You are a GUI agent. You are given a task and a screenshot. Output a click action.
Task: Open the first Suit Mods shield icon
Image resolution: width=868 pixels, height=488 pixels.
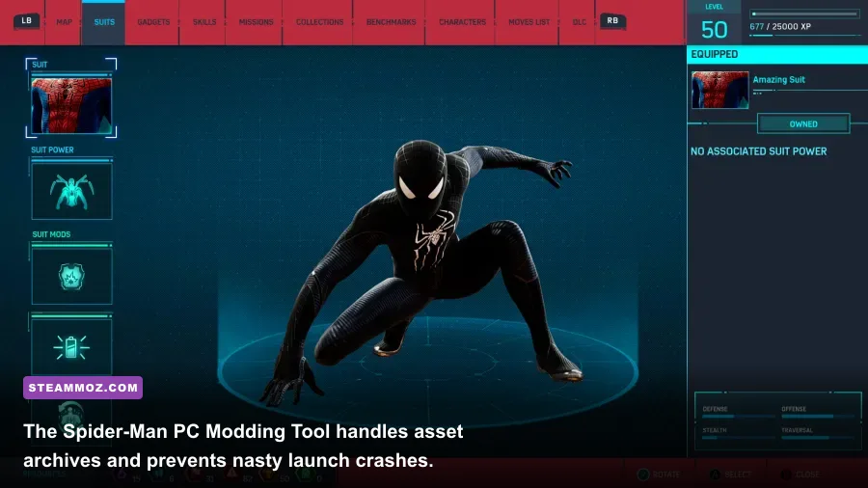pos(71,276)
